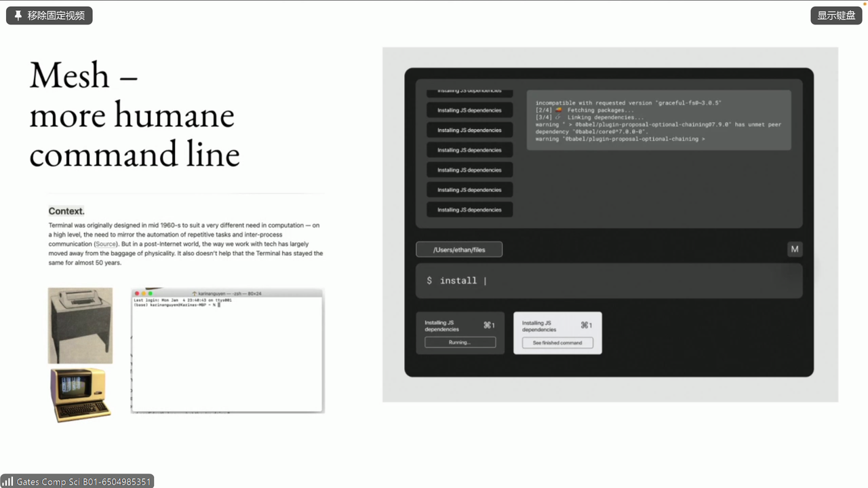Open See finished command
Viewport: 868px width, 488px height.
[x=557, y=343]
